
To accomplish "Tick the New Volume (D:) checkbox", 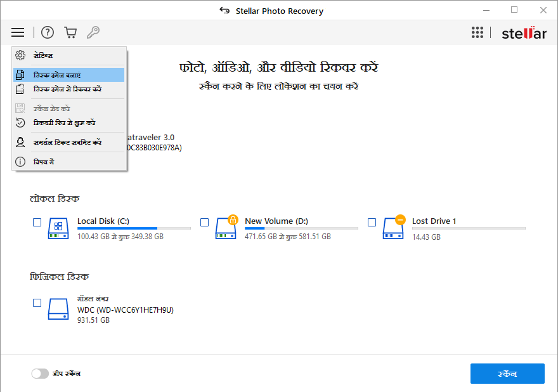I will 205,223.
